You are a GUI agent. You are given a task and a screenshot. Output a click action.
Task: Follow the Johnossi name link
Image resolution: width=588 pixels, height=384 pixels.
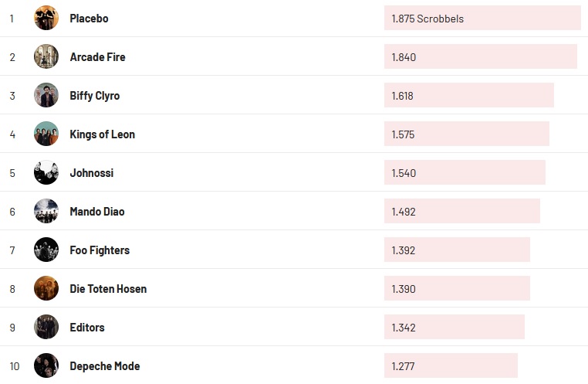91,173
